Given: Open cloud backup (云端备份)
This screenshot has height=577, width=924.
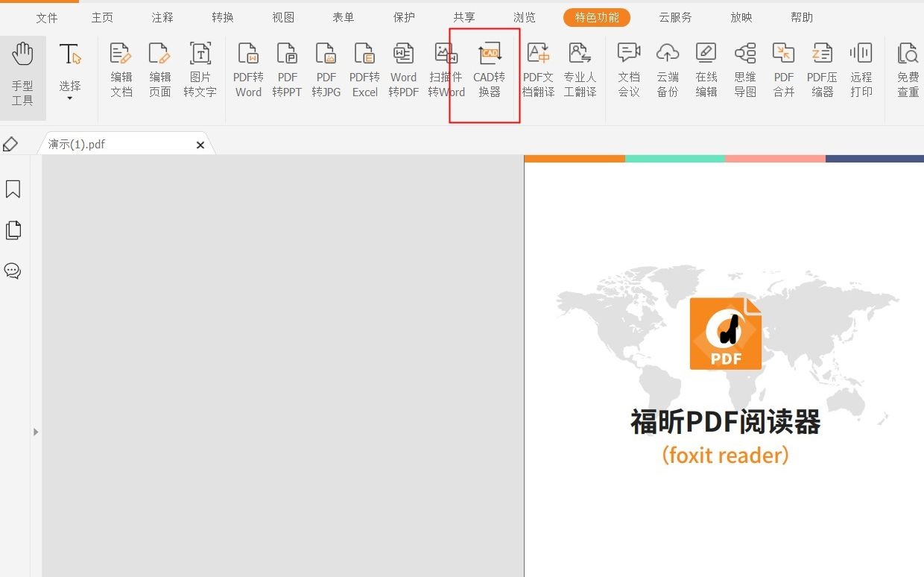Looking at the screenshot, I should point(668,71).
